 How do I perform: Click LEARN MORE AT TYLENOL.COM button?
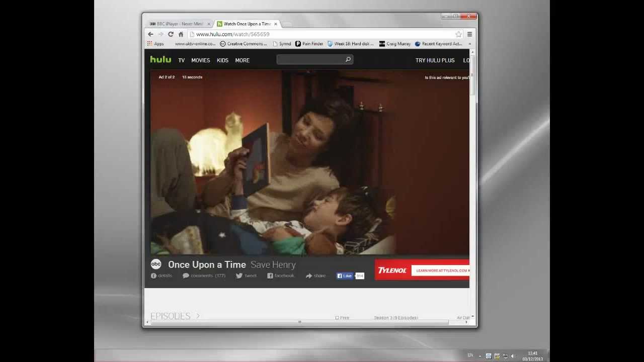(440, 270)
